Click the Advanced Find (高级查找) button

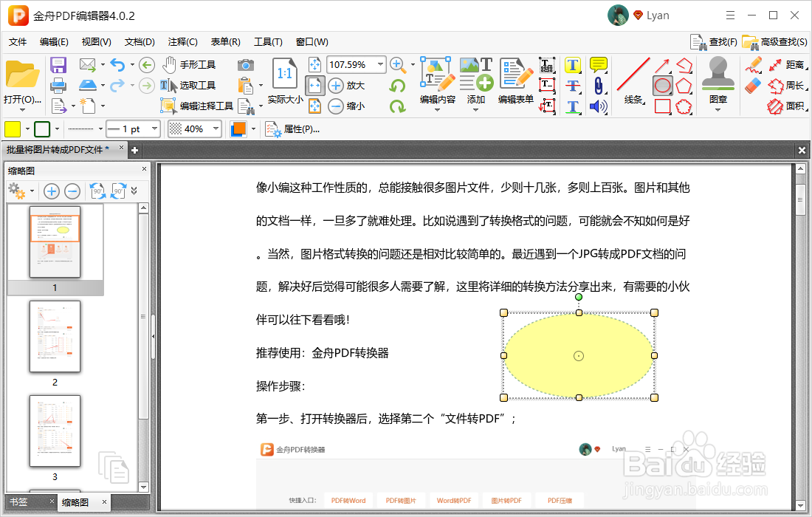774,42
